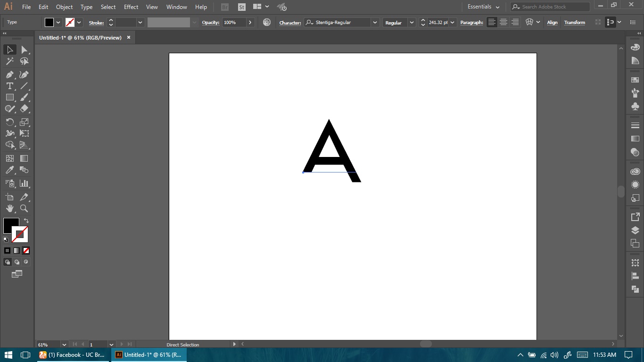The height and width of the screenshot is (362, 644).
Task: Choose the Column Graph tool
Action: [x=24, y=183]
